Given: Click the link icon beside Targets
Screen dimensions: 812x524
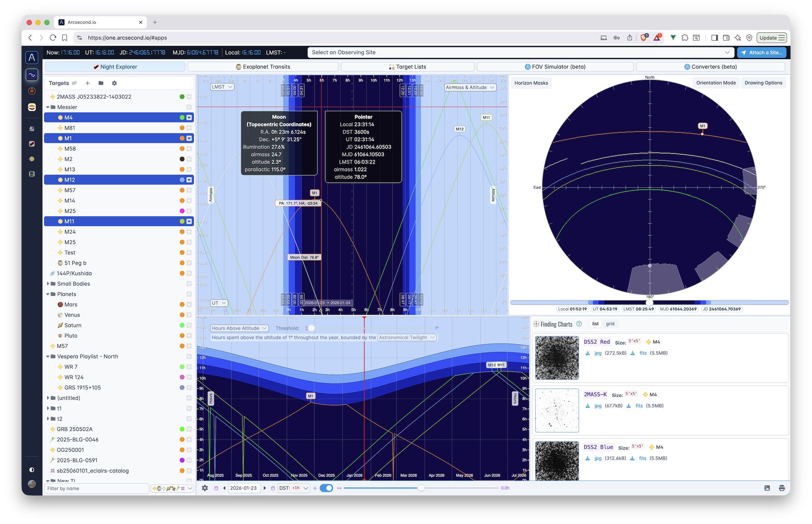Looking at the screenshot, I should coord(74,83).
